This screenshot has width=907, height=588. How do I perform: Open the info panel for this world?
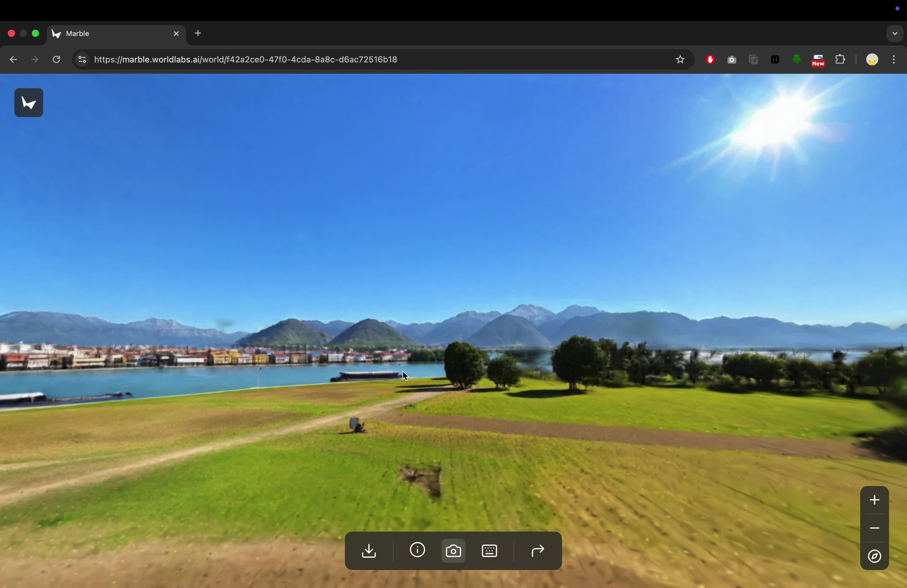pos(417,551)
